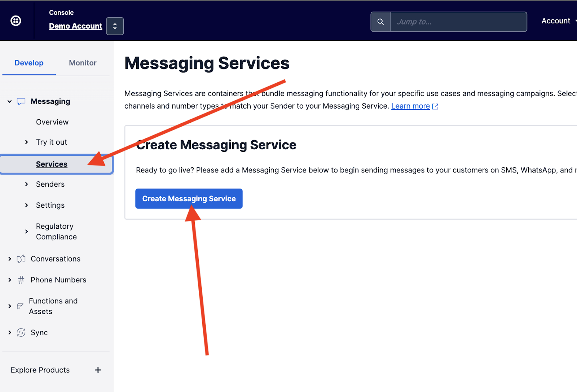Screen dimensions: 577x392
Task: Click the external link icon after Learn more
Action: click(x=435, y=106)
